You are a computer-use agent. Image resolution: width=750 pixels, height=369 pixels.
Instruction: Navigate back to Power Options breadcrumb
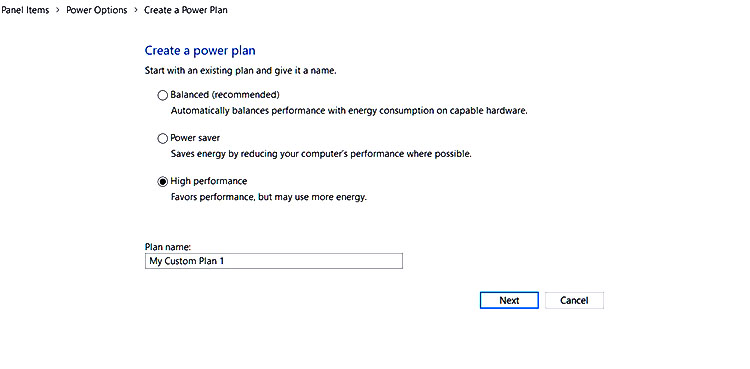[x=97, y=10]
